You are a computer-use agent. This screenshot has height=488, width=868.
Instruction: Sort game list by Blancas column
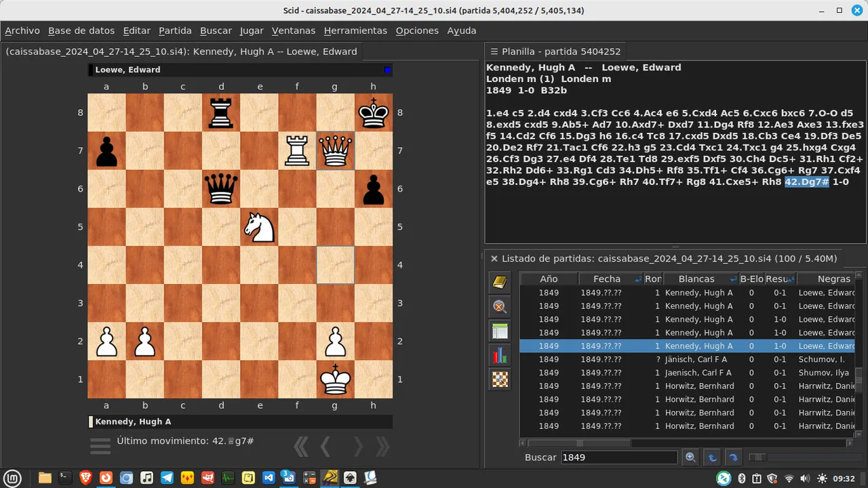(701, 279)
